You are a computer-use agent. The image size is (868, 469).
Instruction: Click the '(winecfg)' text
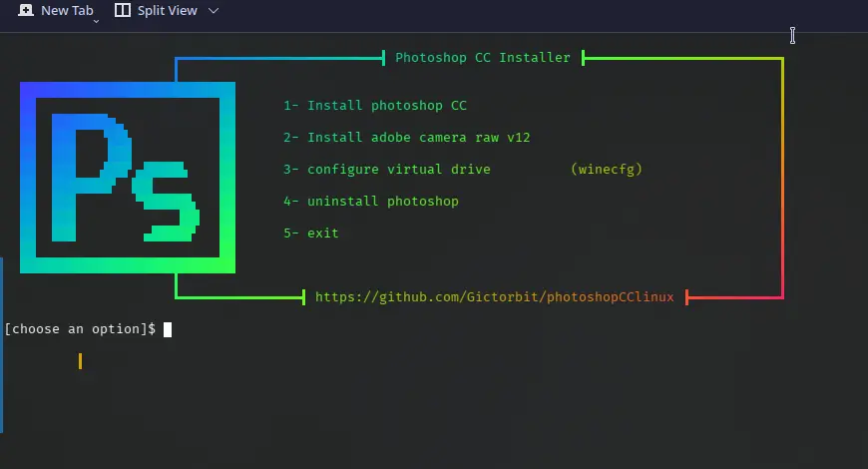click(607, 169)
